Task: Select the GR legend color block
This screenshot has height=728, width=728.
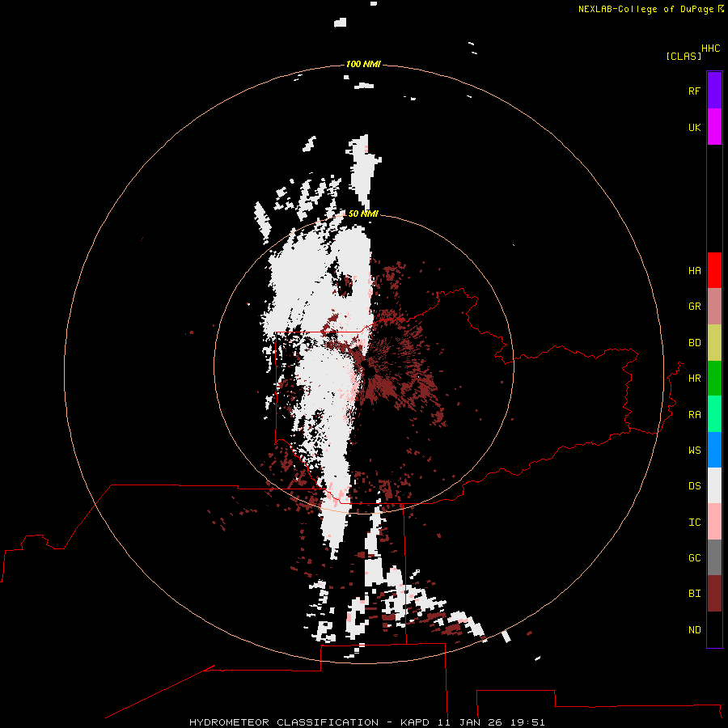Action: [714, 306]
